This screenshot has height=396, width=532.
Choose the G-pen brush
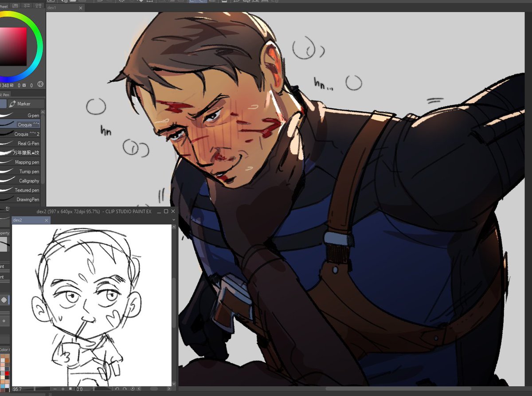coord(21,115)
